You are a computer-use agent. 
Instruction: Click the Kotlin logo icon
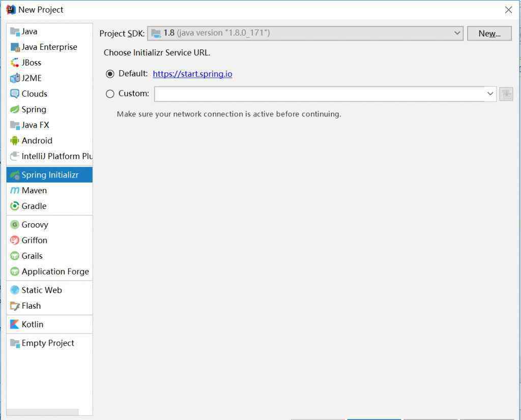click(x=15, y=324)
